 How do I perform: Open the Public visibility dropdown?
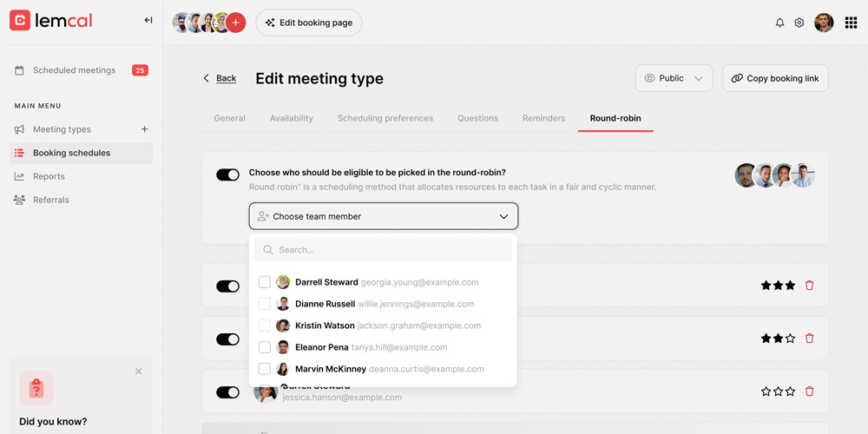674,78
